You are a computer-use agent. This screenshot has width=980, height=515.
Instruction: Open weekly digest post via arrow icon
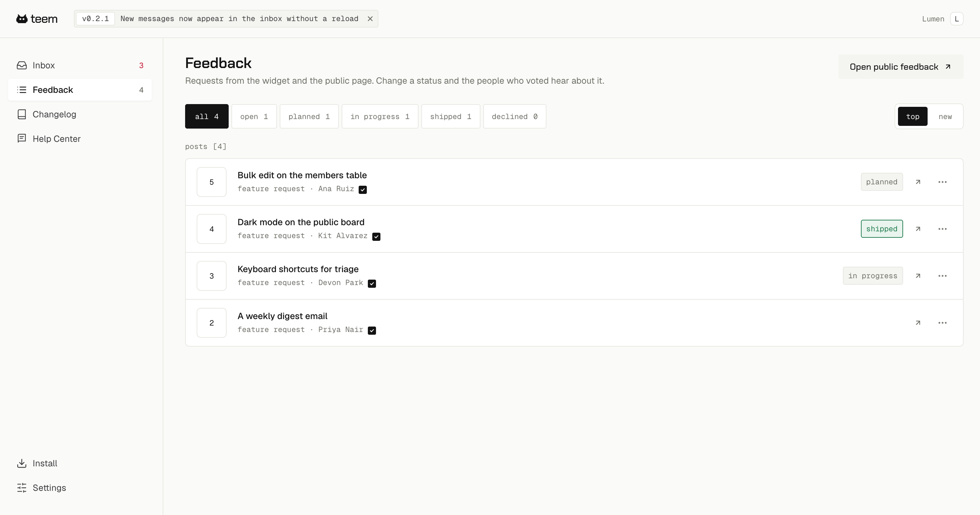918,323
